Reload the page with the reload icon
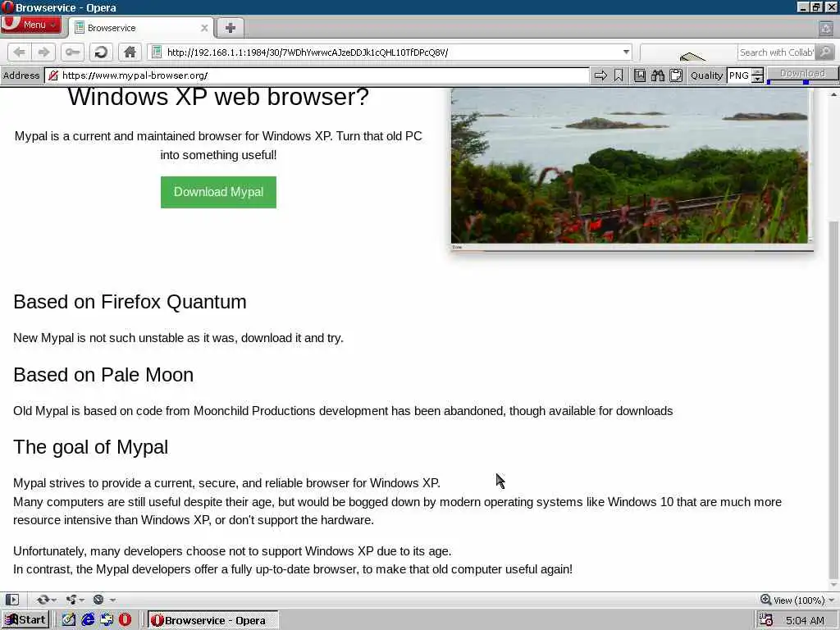 coord(101,52)
